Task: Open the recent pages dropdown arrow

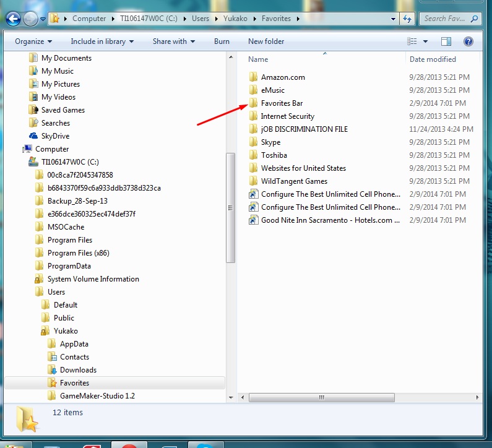Action: pyautogui.click(x=43, y=19)
